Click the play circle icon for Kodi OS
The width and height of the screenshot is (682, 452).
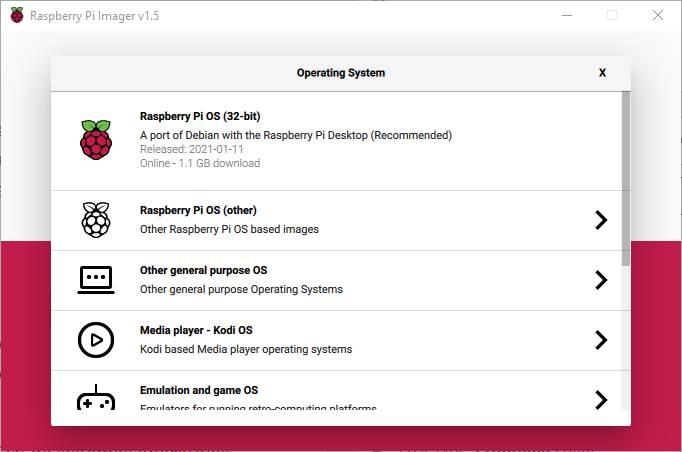96,340
